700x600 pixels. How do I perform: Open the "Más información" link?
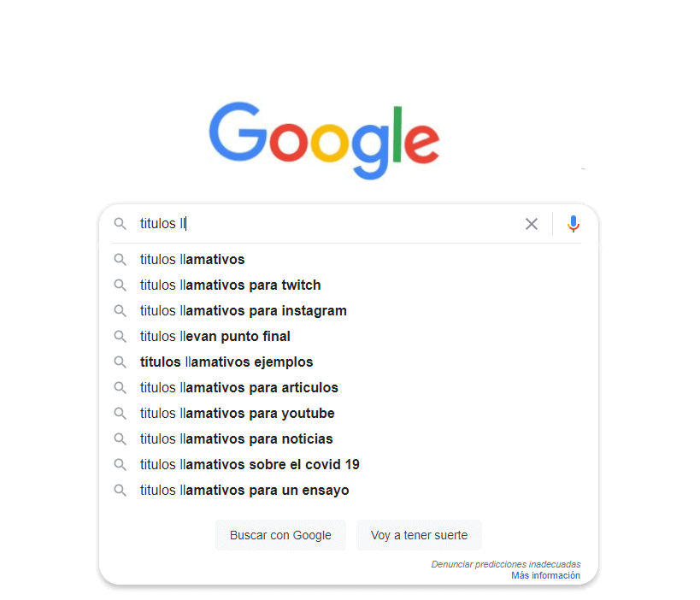click(545, 576)
